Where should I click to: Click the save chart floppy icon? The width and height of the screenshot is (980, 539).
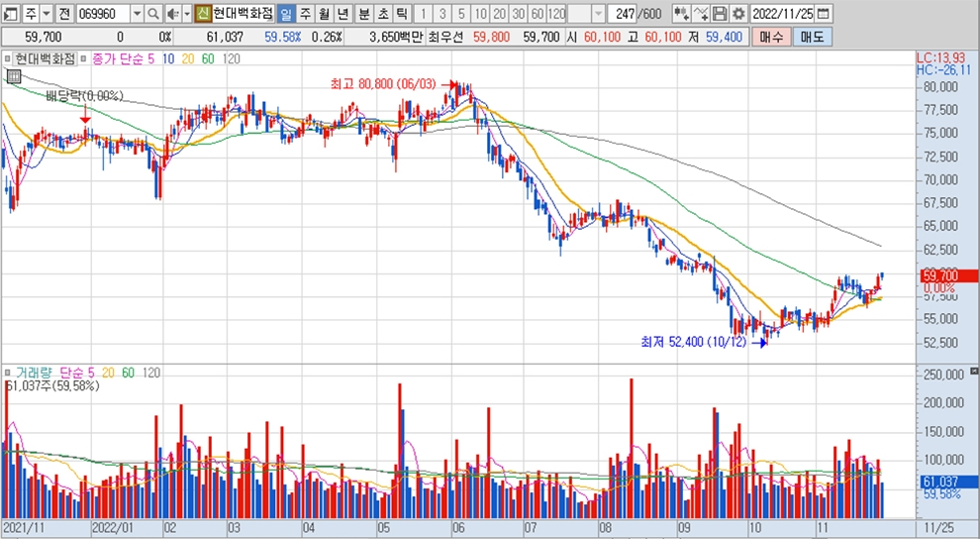(720, 14)
